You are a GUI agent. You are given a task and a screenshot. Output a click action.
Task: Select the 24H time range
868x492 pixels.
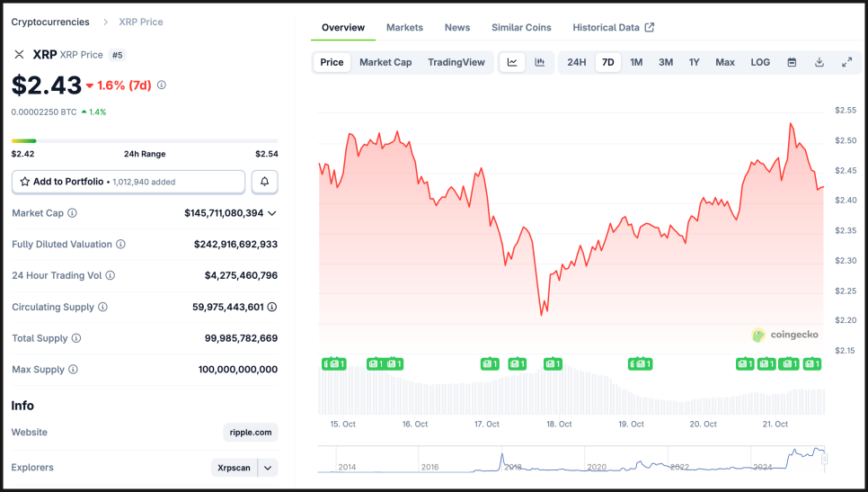click(577, 62)
